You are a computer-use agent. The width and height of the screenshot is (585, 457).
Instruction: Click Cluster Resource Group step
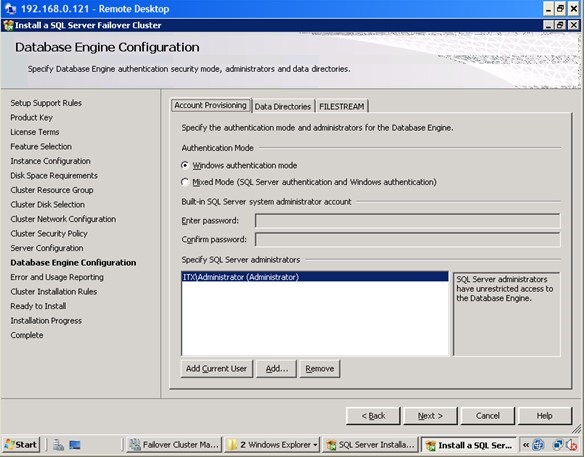click(52, 190)
